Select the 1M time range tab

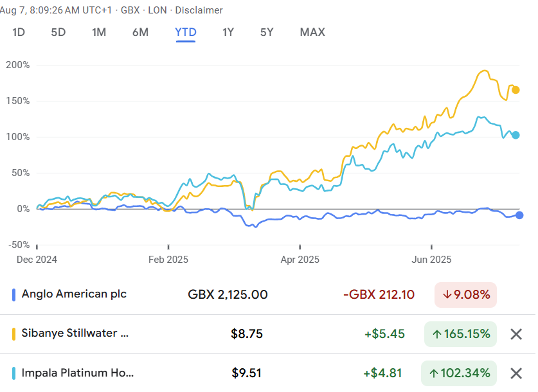click(99, 32)
